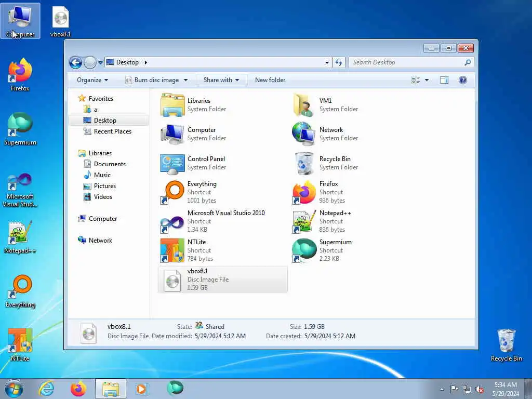Expand the address bar history dropdown
The width and height of the screenshot is (532, 399).
tap(327, 62)
